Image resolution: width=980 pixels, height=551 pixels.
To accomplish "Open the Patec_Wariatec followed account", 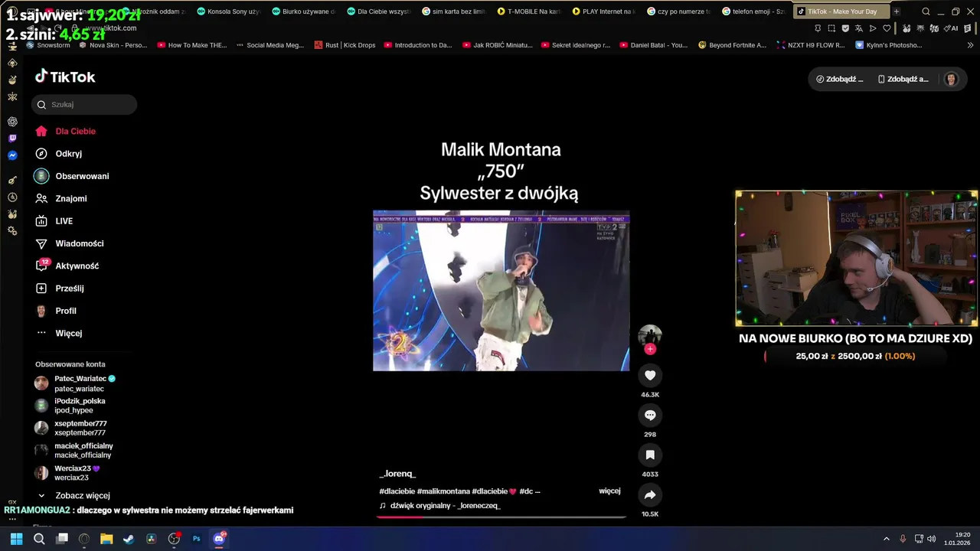I will point(75,383).
